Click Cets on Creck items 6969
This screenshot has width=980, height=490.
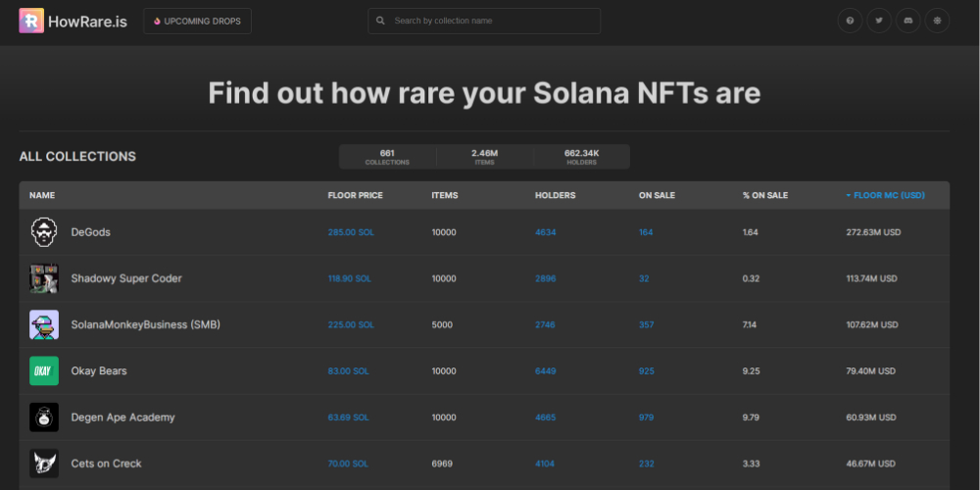442,464
